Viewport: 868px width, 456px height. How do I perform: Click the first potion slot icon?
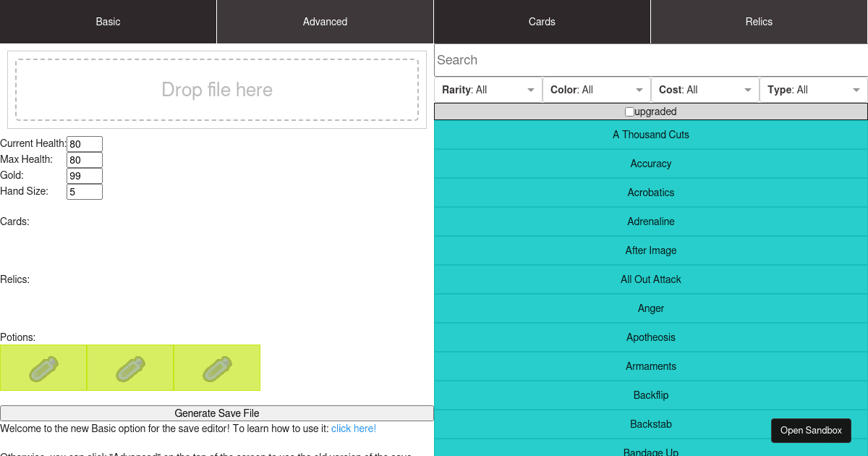click(x=43, y=368)
